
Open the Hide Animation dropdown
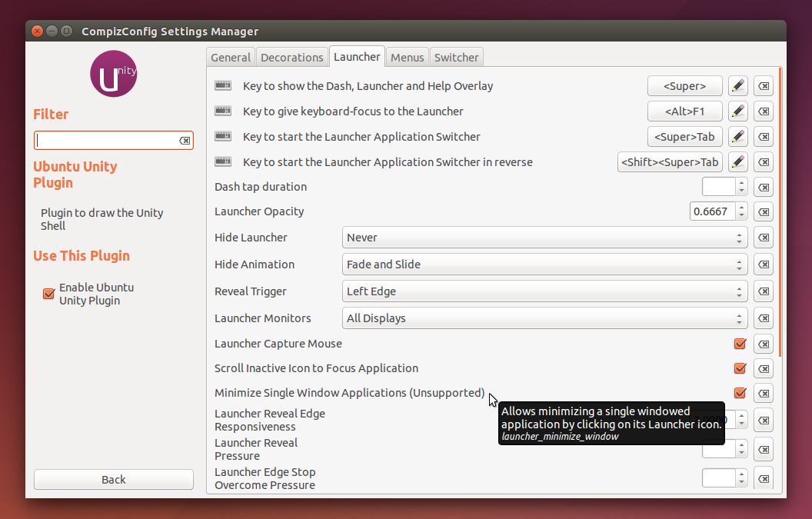tap(544, 264)
